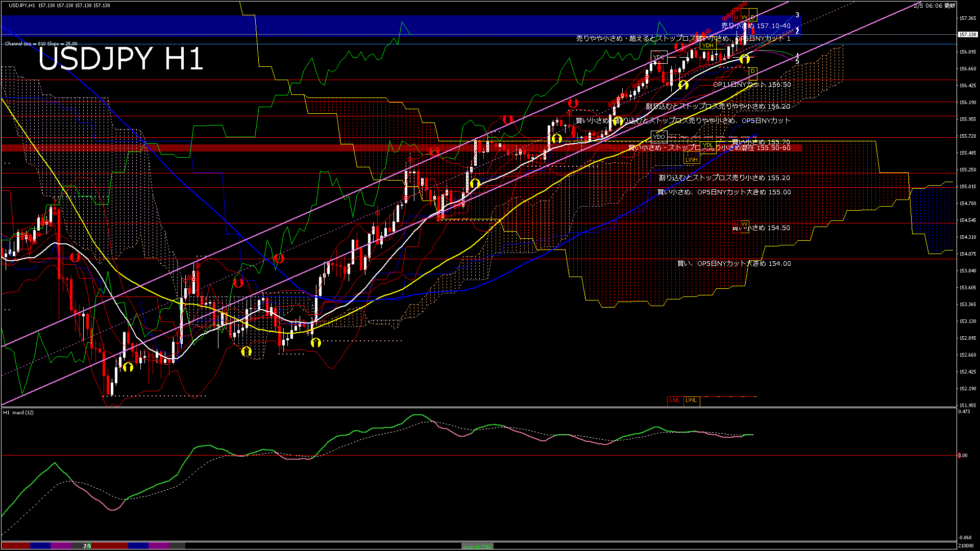Click the 157.138 current price tag
Screen dimensions: 980x551
(x=967, y=35)
